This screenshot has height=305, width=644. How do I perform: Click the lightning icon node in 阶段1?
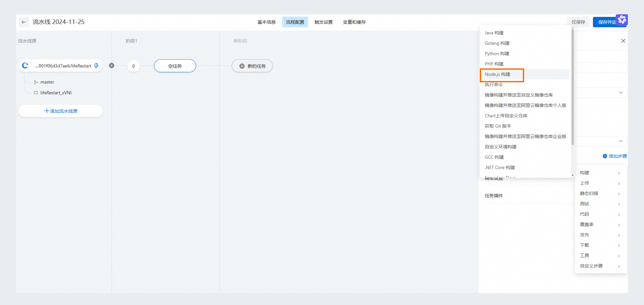[133, 66]
